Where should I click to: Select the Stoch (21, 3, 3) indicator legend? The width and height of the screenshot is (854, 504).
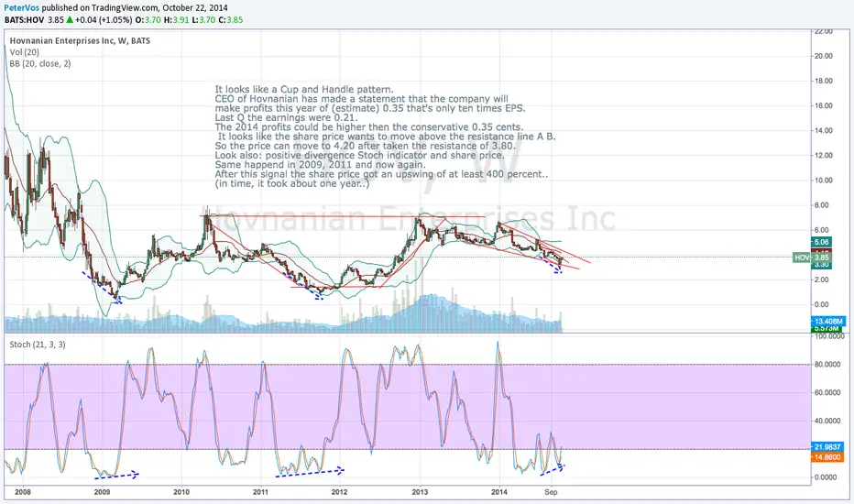[38, 345]
